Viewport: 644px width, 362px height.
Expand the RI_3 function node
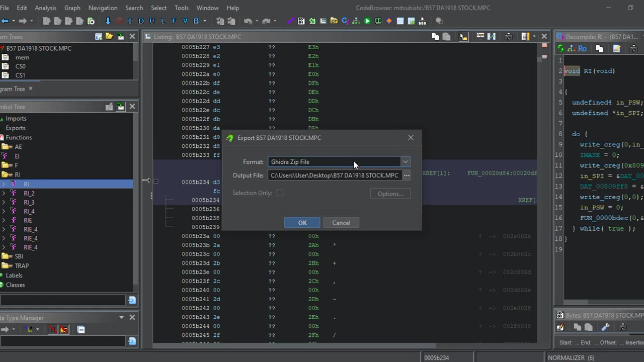4,202
